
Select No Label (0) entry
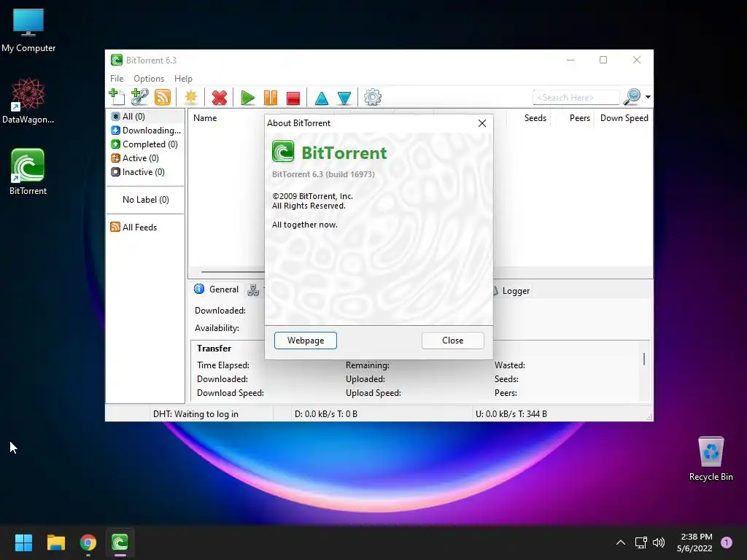tap(145, 200)
